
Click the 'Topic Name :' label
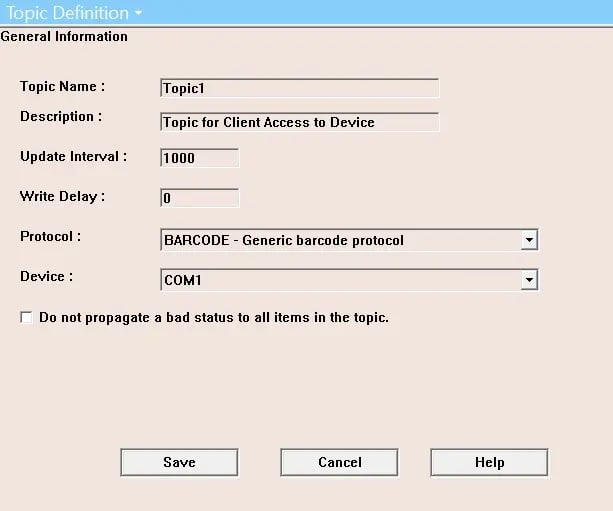pyautogui.click(x=62, y=87)
